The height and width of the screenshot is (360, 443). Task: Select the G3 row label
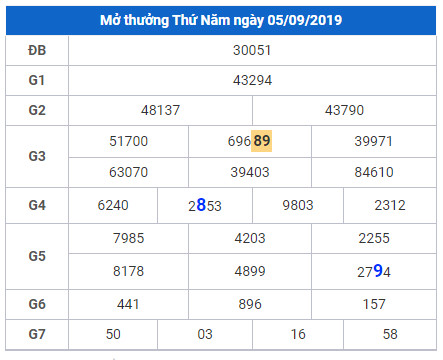[x=37, y=156]
